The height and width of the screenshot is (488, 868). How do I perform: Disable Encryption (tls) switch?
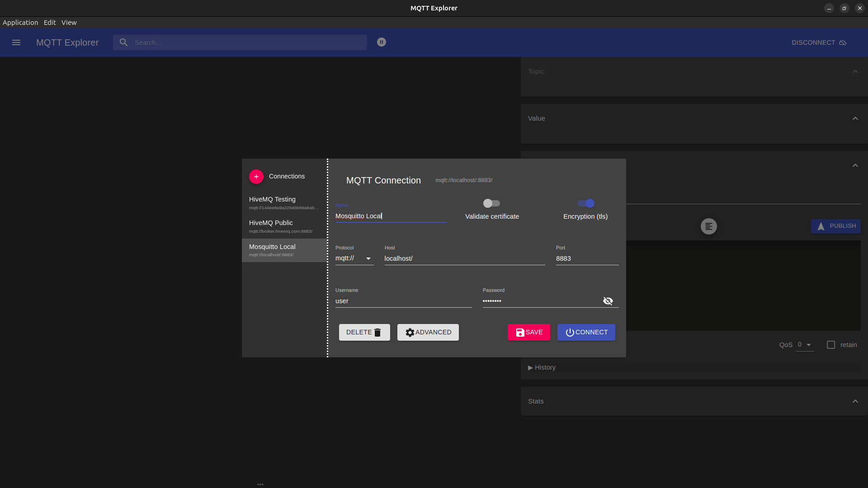point(586,203)
